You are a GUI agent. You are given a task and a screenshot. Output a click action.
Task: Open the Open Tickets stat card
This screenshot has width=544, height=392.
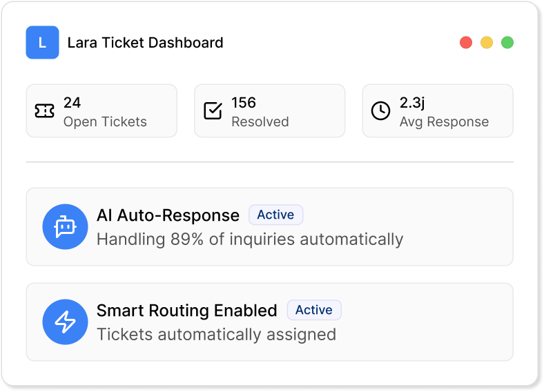101,111
